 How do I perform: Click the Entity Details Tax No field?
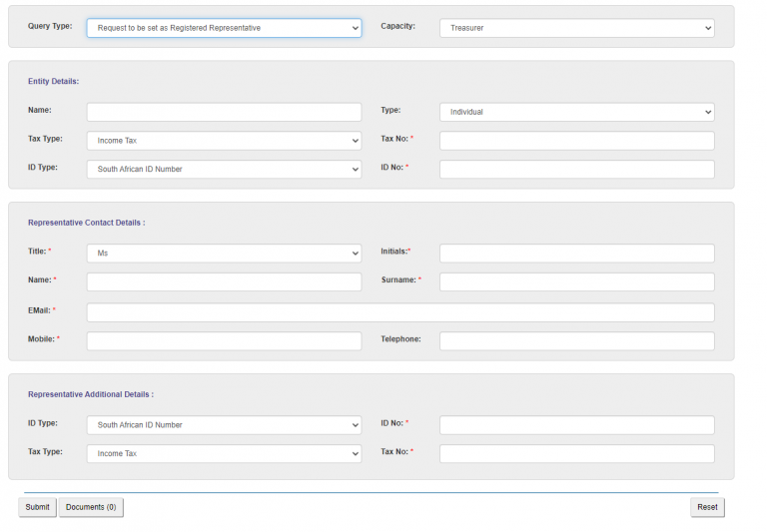pyautogui.click(x=576, y=141)
